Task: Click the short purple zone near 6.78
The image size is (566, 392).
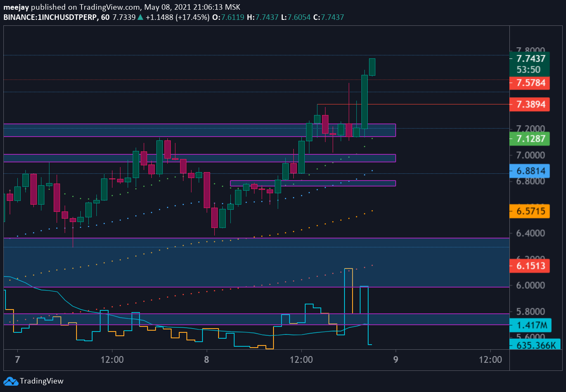Action: coord(313,183)
